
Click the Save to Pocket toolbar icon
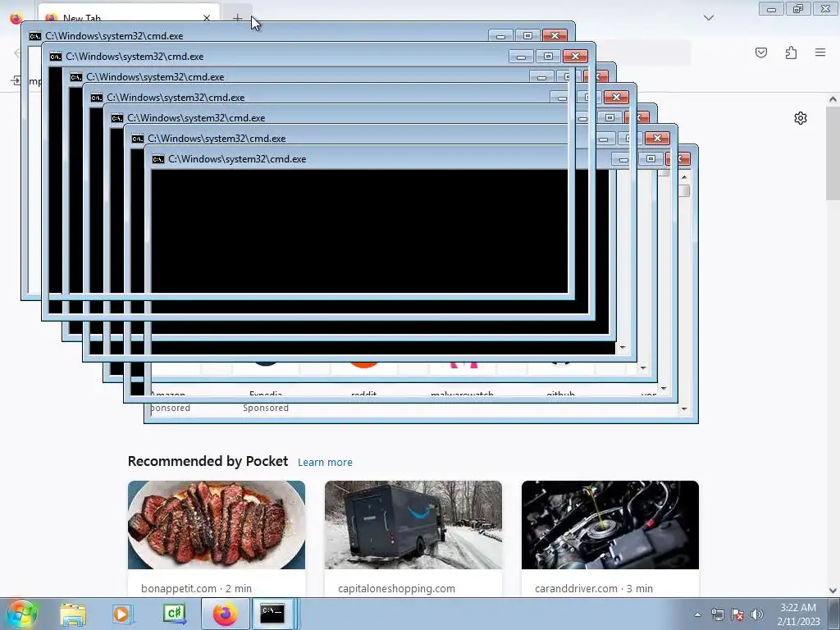click(x=761, y=52)
